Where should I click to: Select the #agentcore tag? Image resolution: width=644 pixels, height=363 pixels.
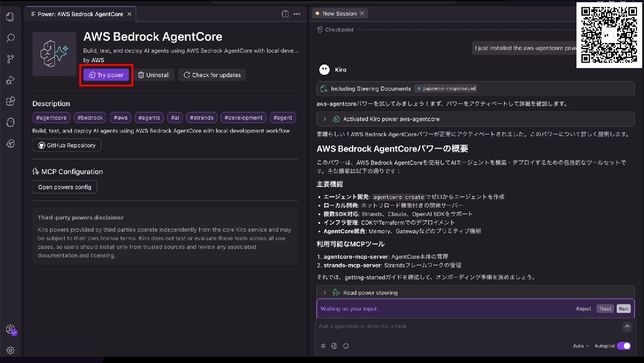tap(51, 118)
